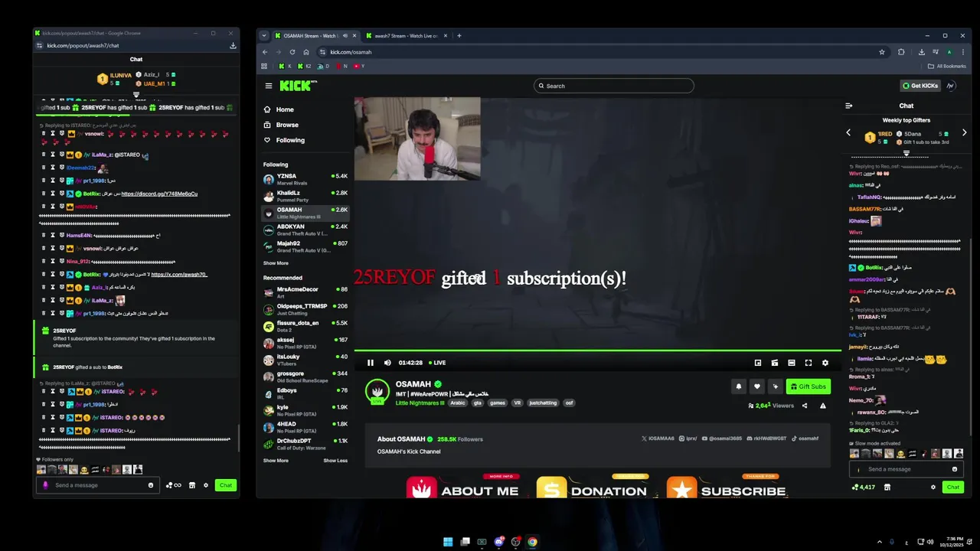The width and height of the screenshot is (980, 551).
Task: Open the Kick shop icon in main chat
Action: click(887, 487)
